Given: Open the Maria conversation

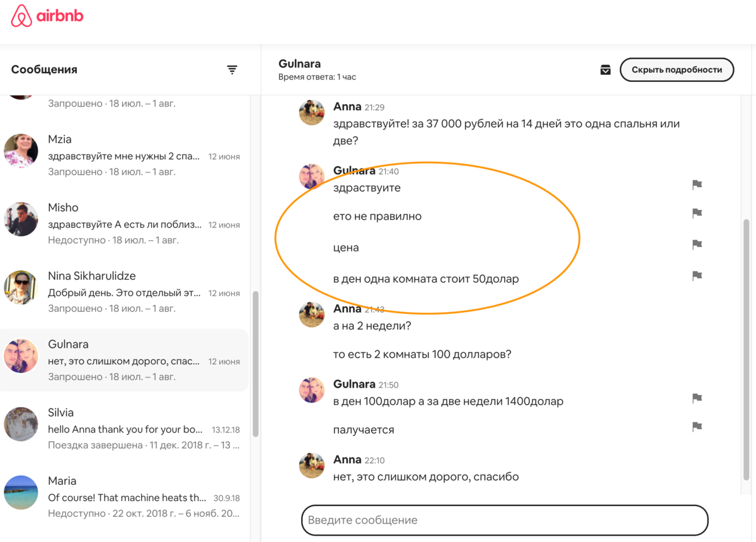Looking at the screenshot, I should (x=124, y=497).
